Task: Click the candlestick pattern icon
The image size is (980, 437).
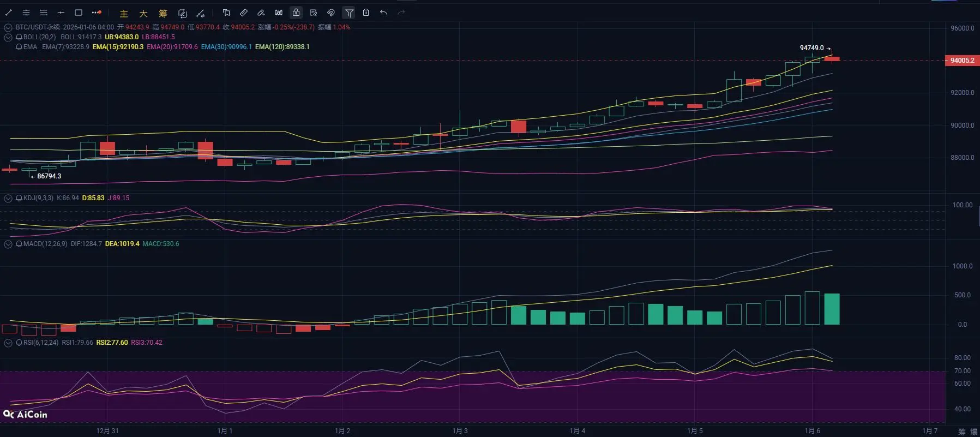Action: coord(279,13)
